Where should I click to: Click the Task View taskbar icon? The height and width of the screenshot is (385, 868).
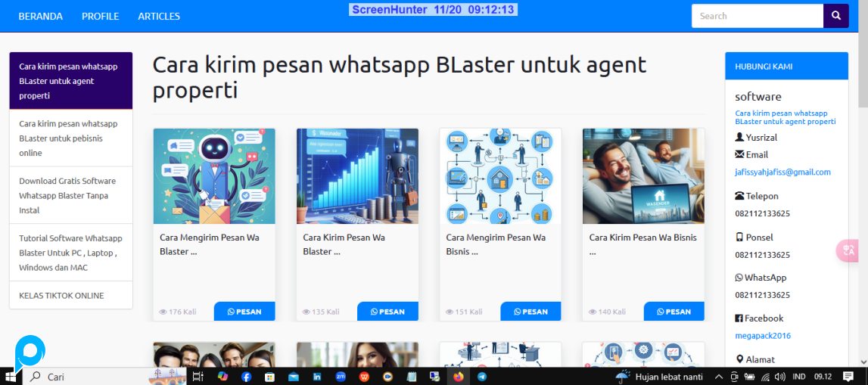point(198,377)
